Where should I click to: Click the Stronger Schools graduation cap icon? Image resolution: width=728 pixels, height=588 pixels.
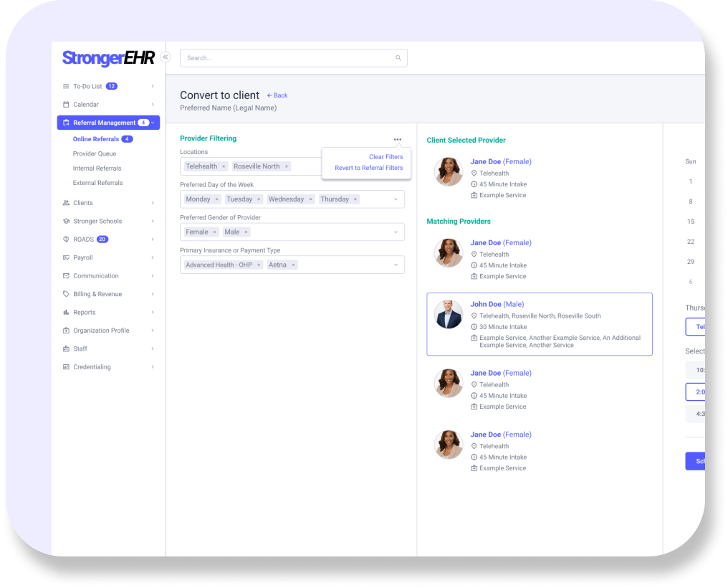coord(66,222)
